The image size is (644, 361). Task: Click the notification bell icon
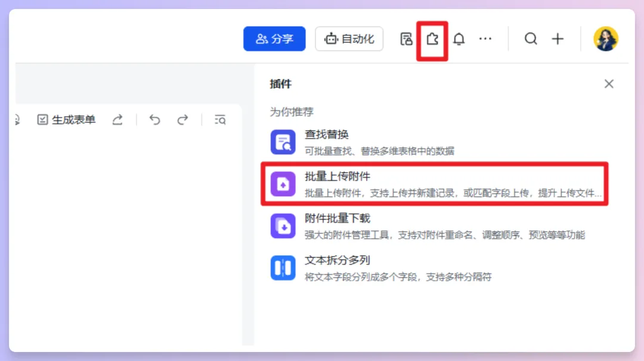coord(459,38)
